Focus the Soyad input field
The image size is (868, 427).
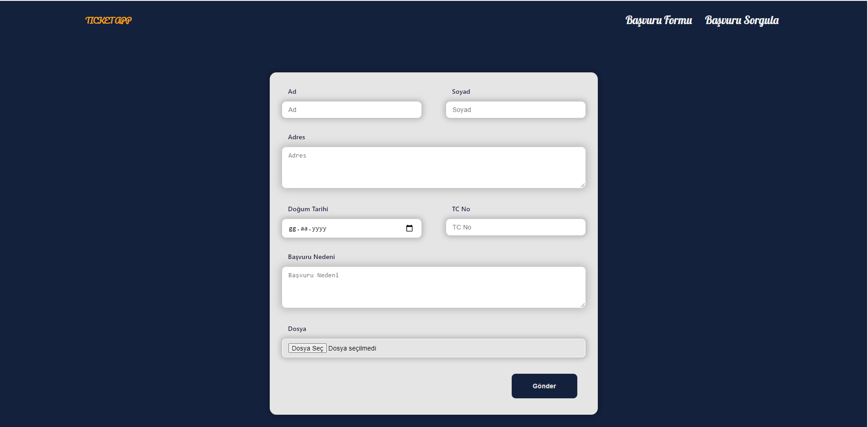(515, 110)
